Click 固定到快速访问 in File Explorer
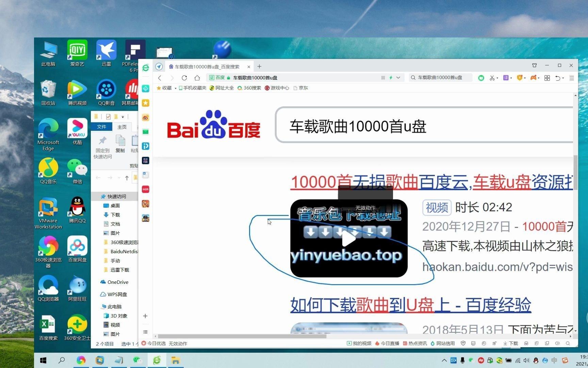The height and width of the screenshot is (368, 588). pyautogui.click(x=102, y=147)
